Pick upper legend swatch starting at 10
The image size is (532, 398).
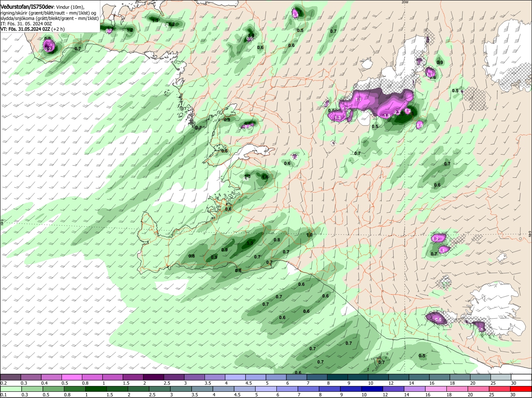[378, 377]
